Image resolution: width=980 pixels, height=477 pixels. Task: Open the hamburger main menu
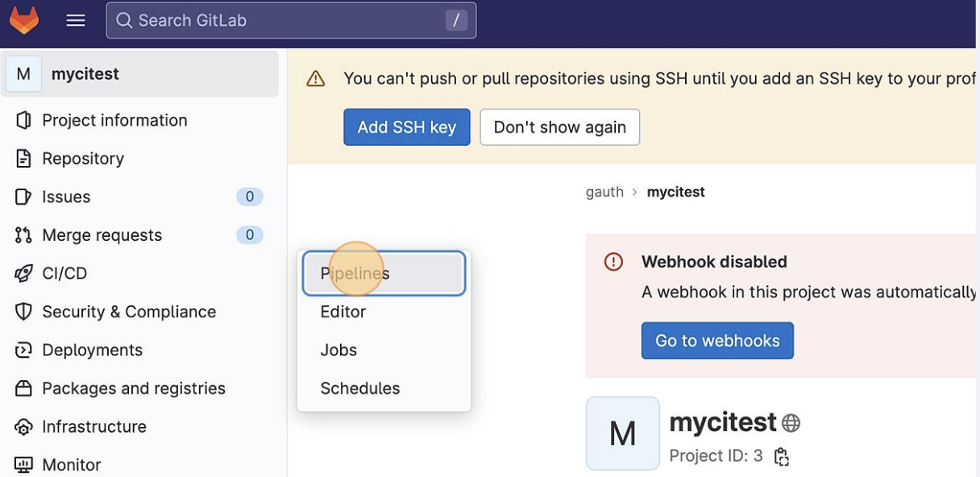click(76, 21)
